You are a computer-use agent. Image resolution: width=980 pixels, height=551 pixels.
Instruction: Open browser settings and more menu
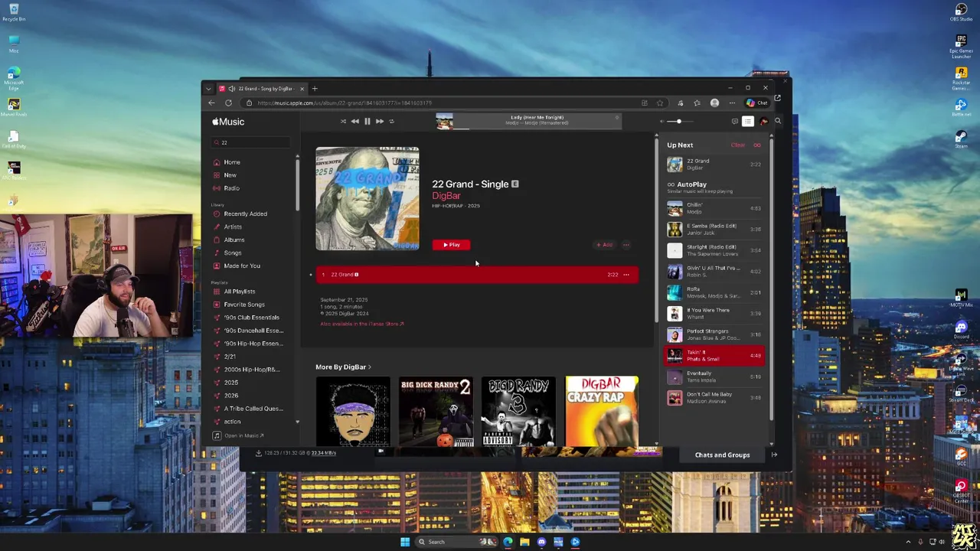[x=732, y=103]
